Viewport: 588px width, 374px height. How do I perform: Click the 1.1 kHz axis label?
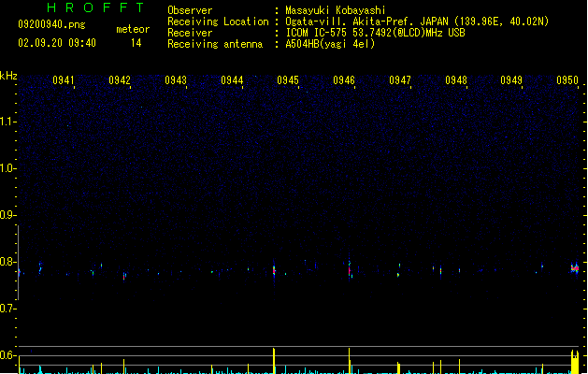(x=7, y=122)
